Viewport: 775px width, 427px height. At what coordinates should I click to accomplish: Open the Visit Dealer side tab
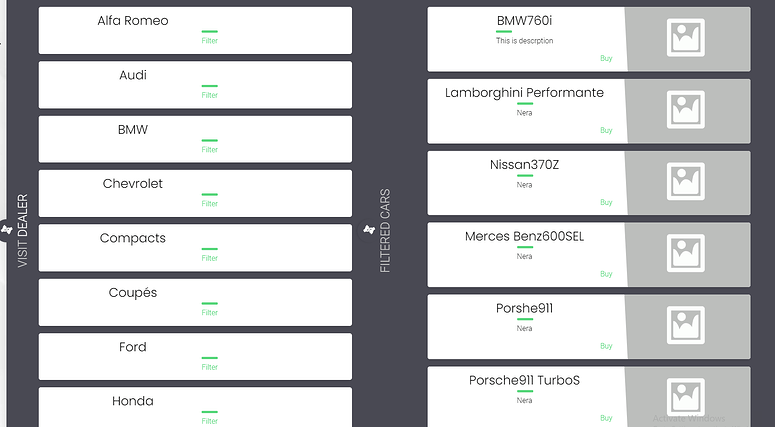tap(22, 231)
